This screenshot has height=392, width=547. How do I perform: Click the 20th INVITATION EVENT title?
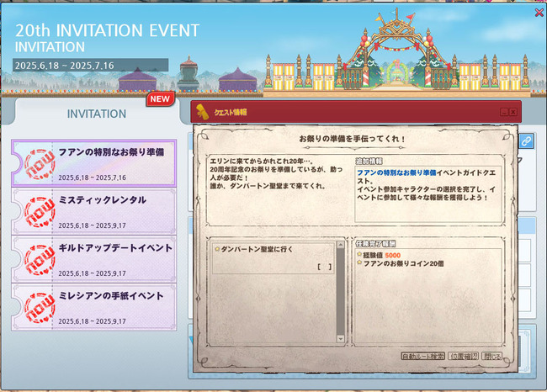tap(107, 30)
